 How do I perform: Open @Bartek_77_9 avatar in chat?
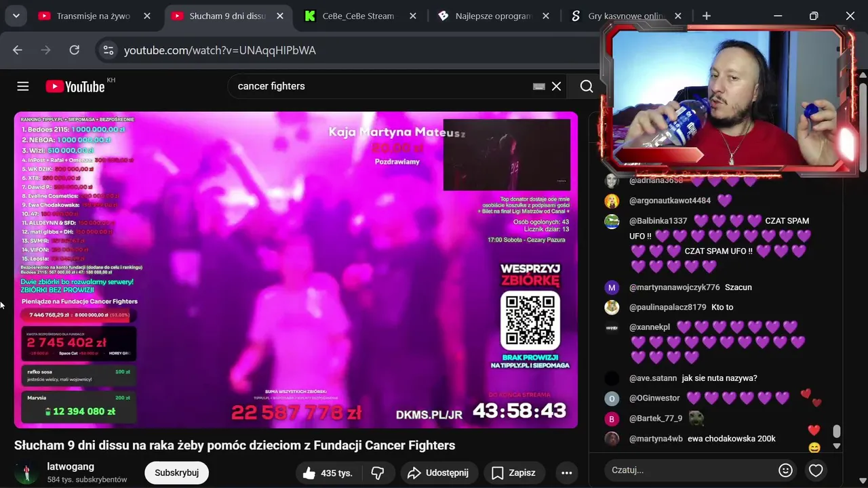(612, 419)
